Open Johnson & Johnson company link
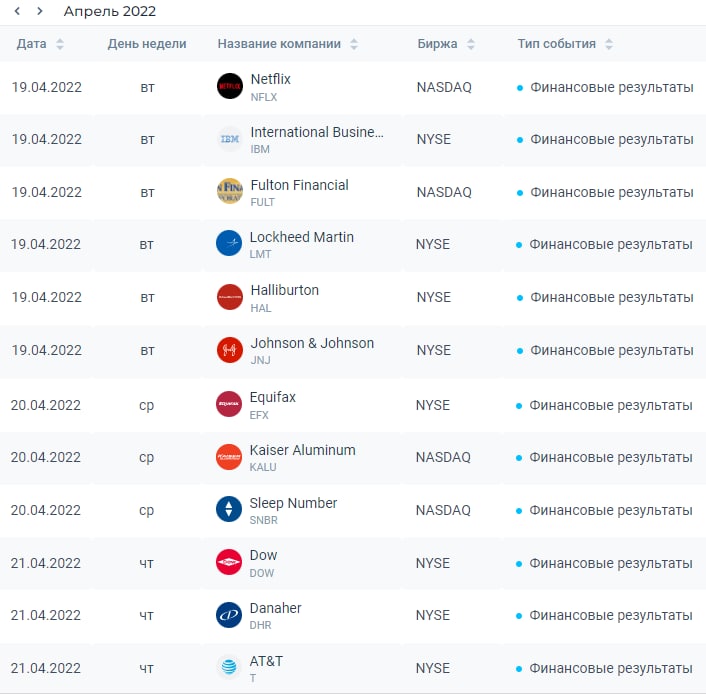The height and width of the screenshot is (694, 706). pos(312,343)
